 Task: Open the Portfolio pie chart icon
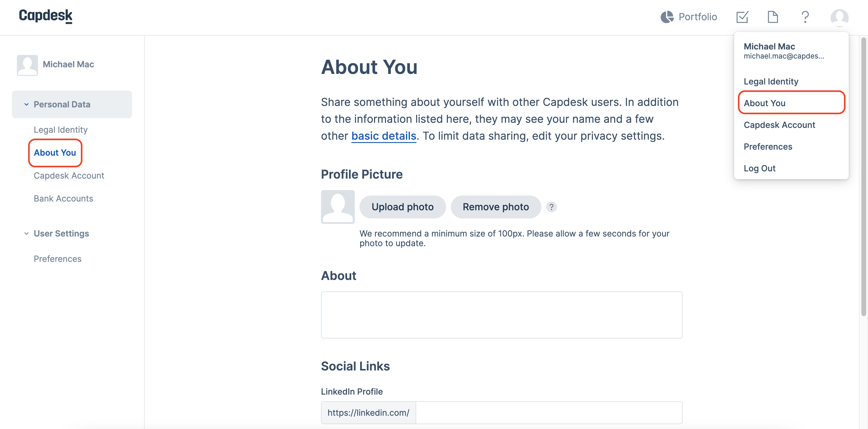coord(666,17)
